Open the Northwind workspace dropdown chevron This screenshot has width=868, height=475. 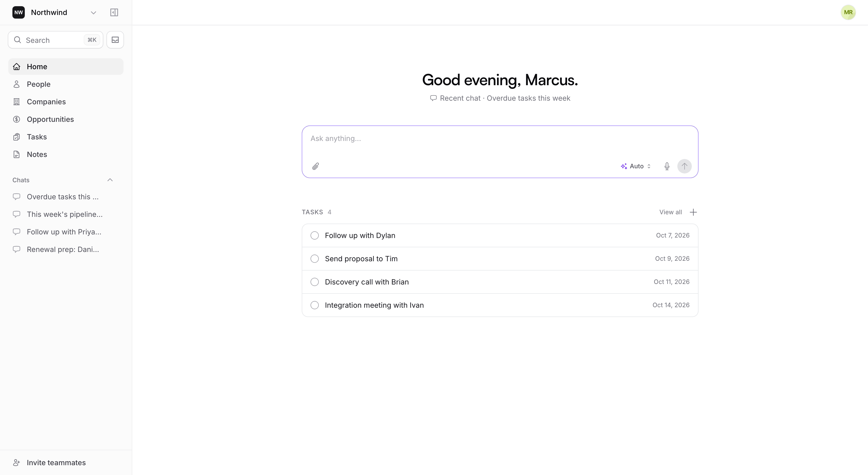94,13
